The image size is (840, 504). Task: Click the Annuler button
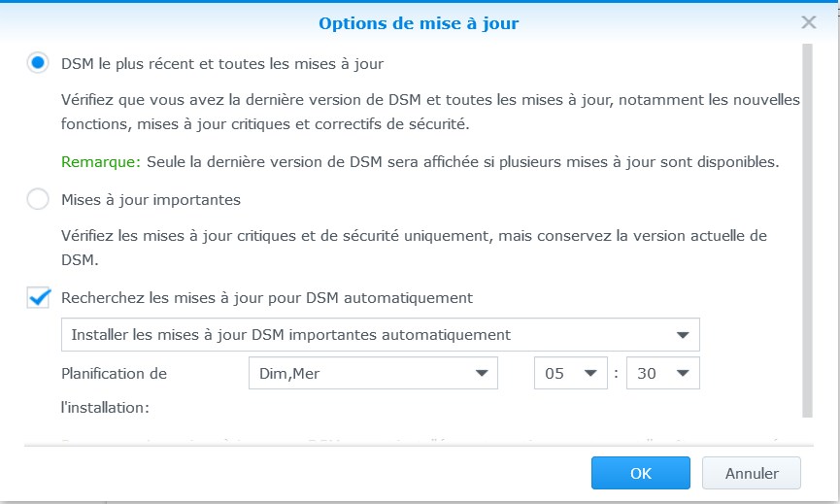[x=752, y=473]
